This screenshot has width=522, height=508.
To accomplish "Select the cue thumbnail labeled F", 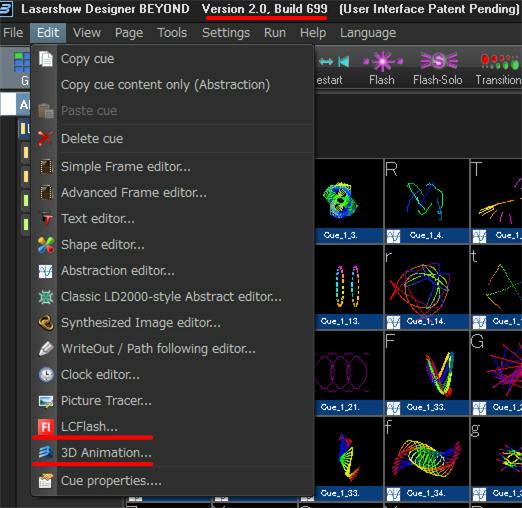I will tap(427, 373).
